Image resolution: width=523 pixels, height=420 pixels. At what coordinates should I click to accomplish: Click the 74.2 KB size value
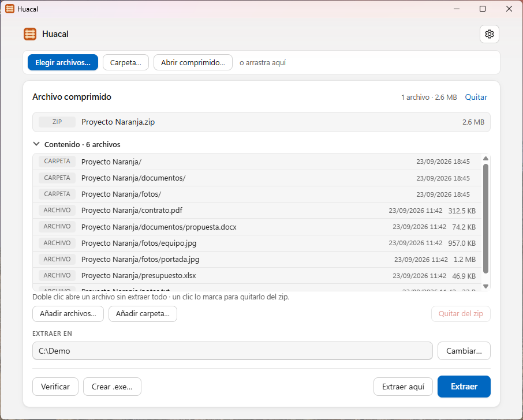coord(464,227)
